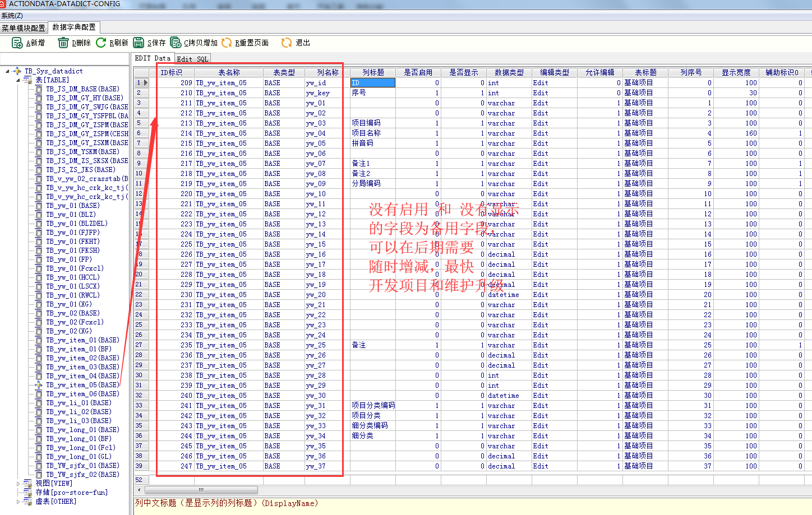This screenshot has width=812, height=515.
Task: Click the table icon beside TB_JS_DM_BASE(BASE)
Action: coord(39,89)
